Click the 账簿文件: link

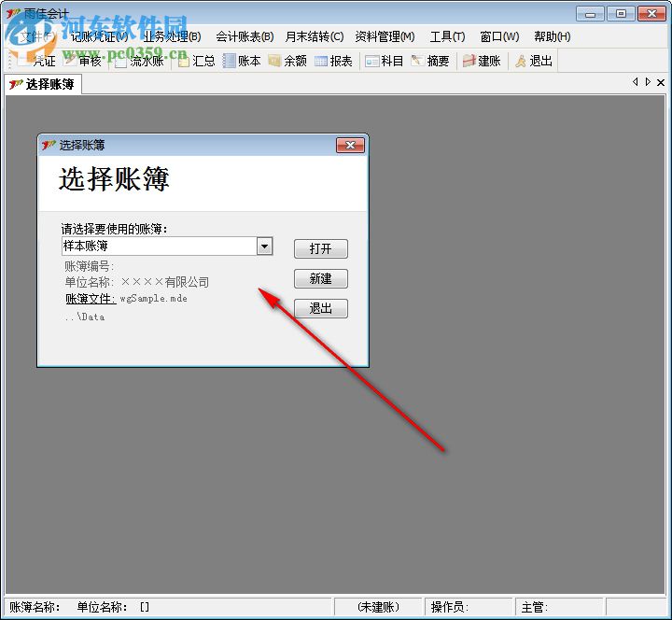click(x=91, y=299)
